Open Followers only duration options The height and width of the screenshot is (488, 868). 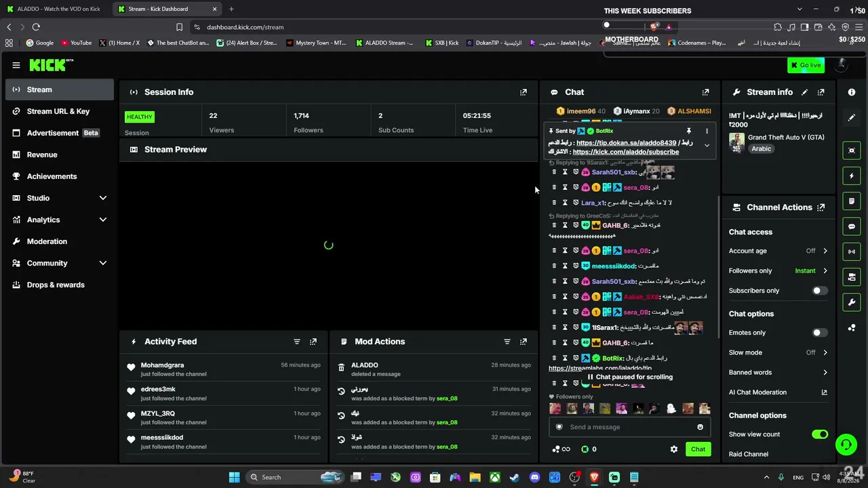coord(778,270)
